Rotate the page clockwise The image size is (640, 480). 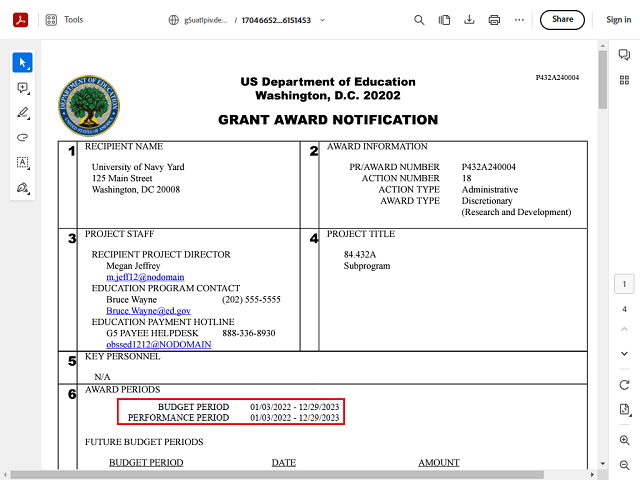click(624, 385)
